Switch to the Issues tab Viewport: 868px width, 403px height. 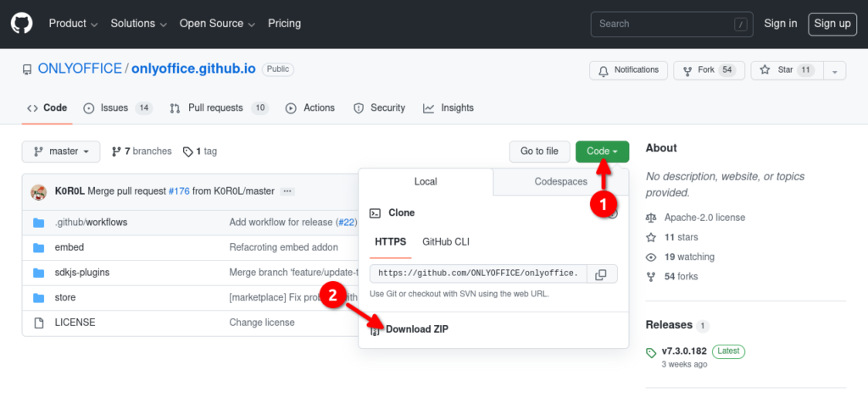pyautogui.click(x=117, y=108)
